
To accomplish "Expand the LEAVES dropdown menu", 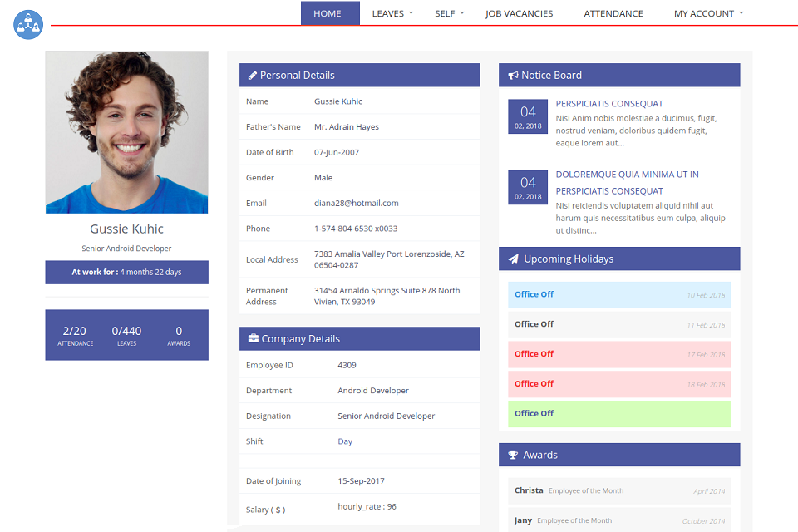I will (391, 13).
